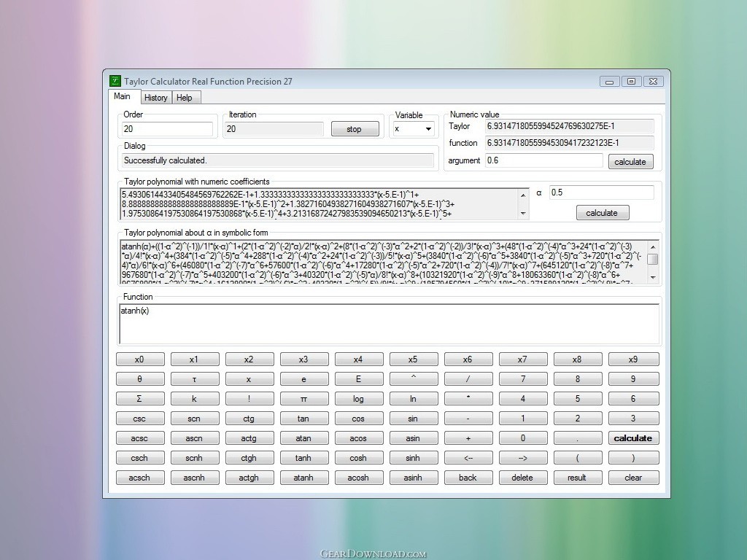The height and width of the screenshot is (560, 747).
Task: Click the ln function key
Action: click(414, 399)
